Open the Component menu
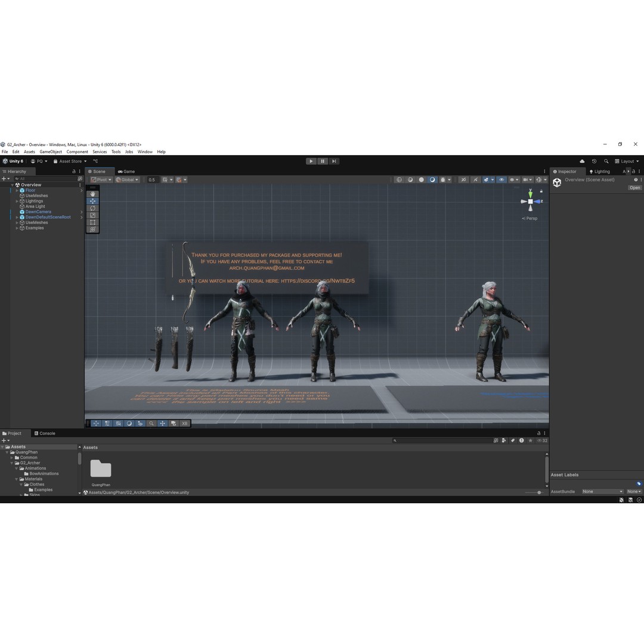The image size is (644, 644). 77,152
